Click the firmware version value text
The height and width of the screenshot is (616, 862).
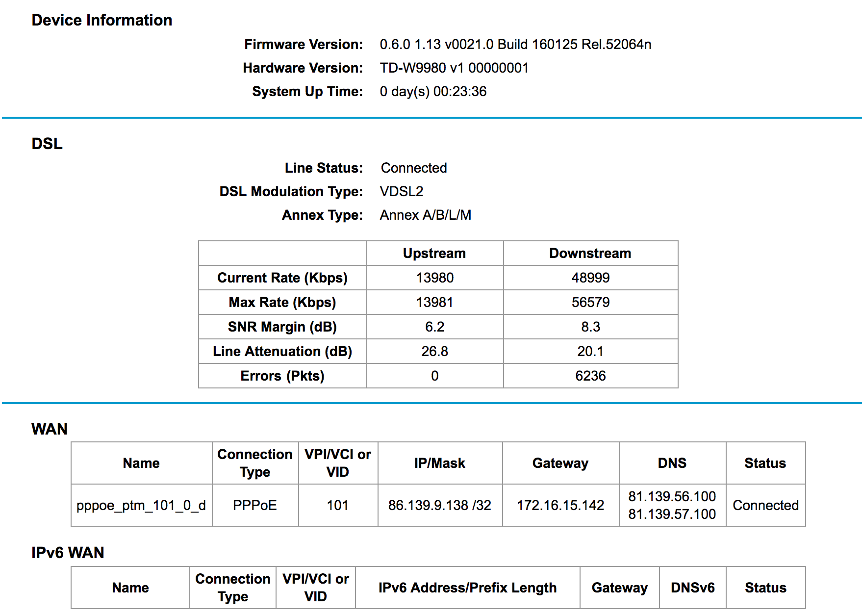pos(515,44)
